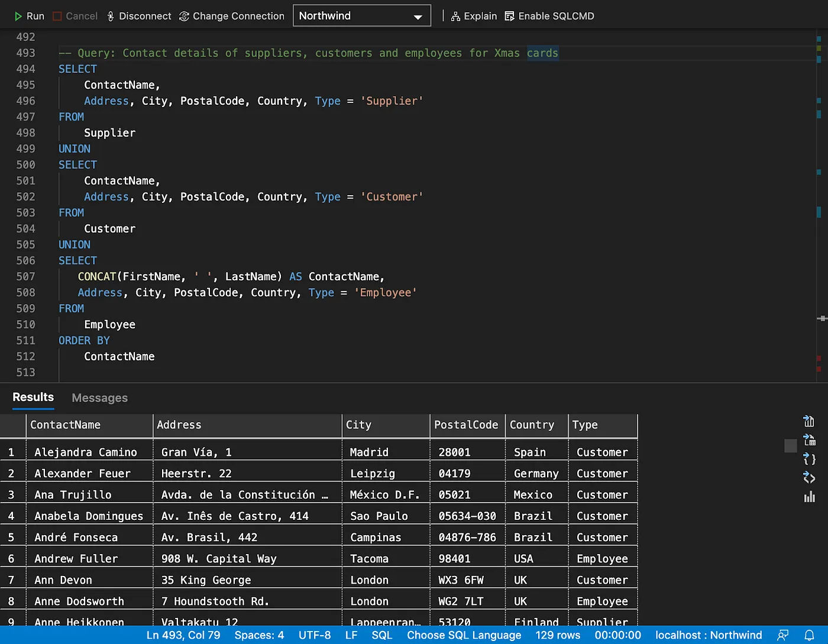Select the PostalCode column header

[467, 425]
